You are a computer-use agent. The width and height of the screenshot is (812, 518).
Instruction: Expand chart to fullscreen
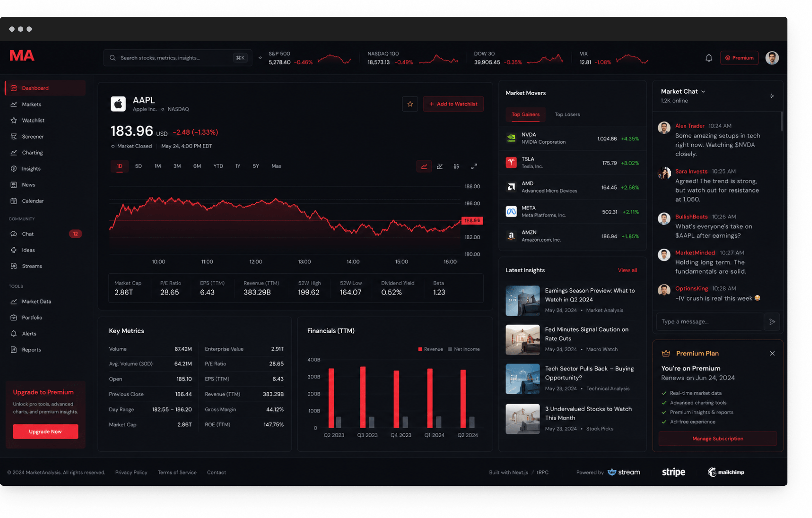point(474,166)
